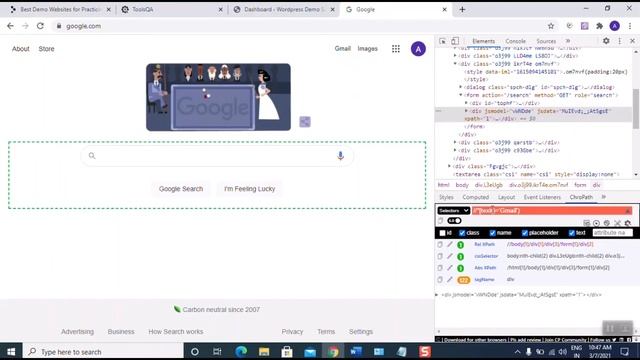640x360 pixels.
Task: Go back to the previous page
Action: pos(10,26)
